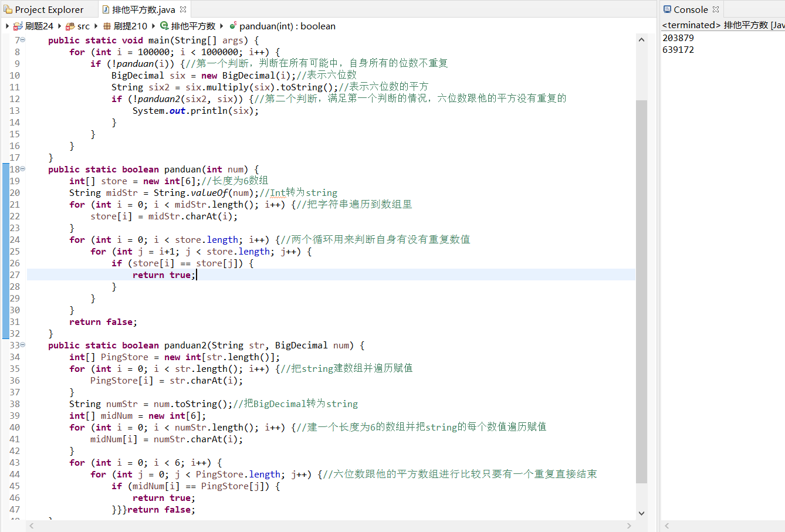
Task: Click 'System.out.println(six);' on line 13
Action: [x=195, y=110]
